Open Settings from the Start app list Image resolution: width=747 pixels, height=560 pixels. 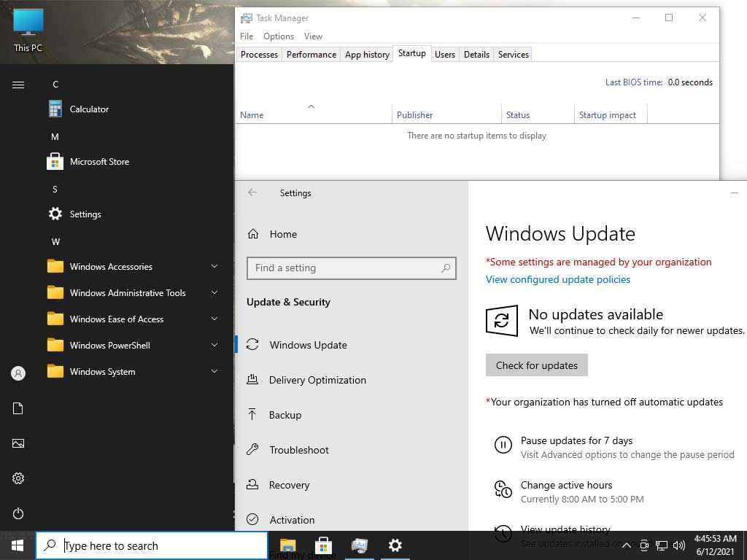pyautogui.click(x=85, y=214)
